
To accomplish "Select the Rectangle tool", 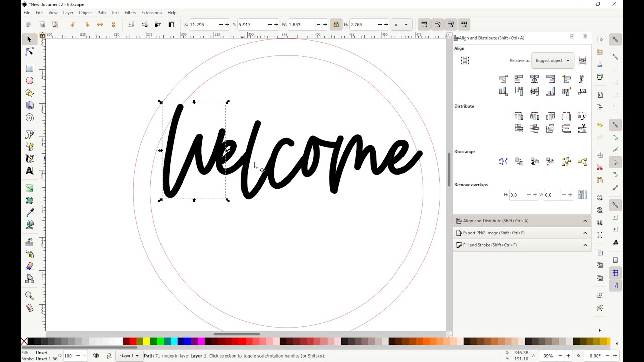I will [29, 68].
